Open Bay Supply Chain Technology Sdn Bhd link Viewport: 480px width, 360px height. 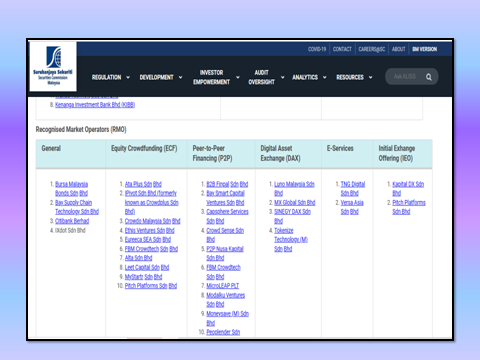77,207
